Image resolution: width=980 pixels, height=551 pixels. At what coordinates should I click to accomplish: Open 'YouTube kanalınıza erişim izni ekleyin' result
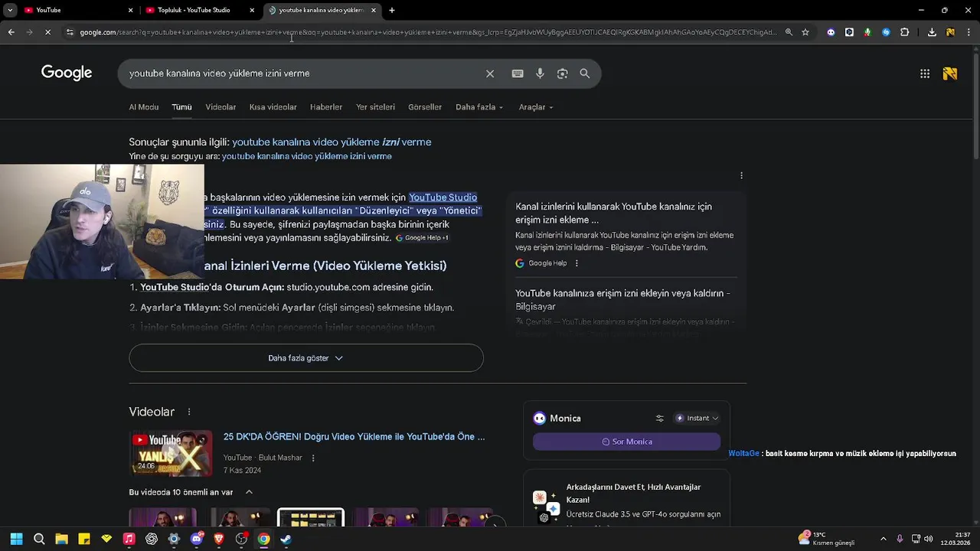[x=622, y=300]
